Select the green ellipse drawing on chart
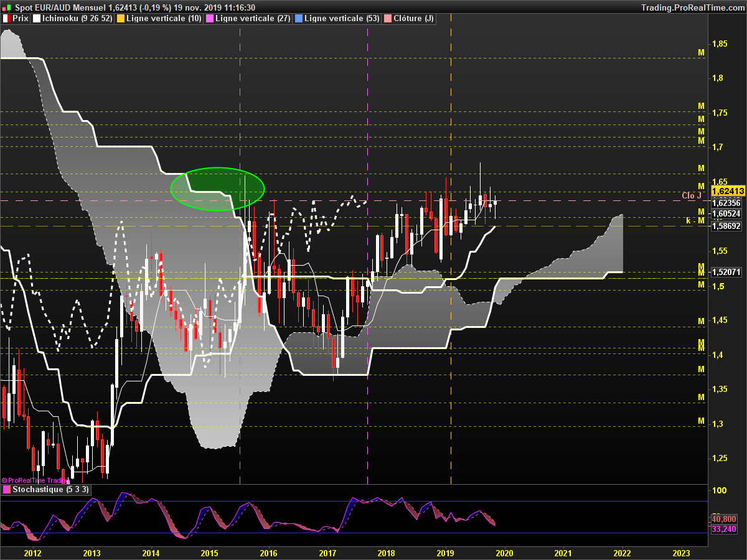747x560 pixels. click(x=217, y=189)
